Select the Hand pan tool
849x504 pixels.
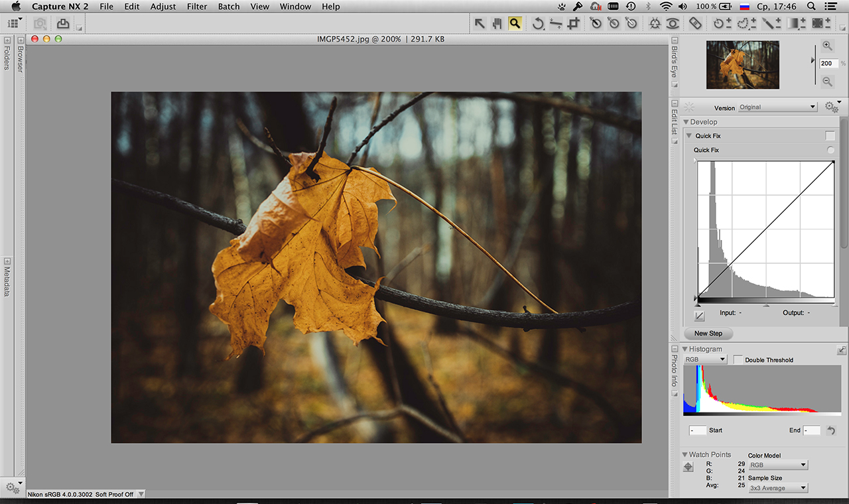point(497,24)
